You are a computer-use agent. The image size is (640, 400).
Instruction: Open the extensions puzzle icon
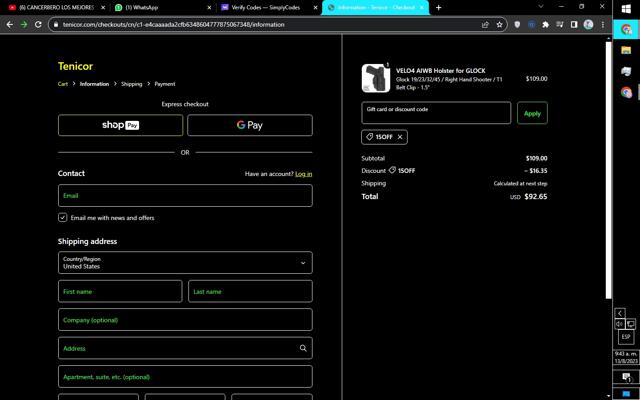click(x=545, y=24)
